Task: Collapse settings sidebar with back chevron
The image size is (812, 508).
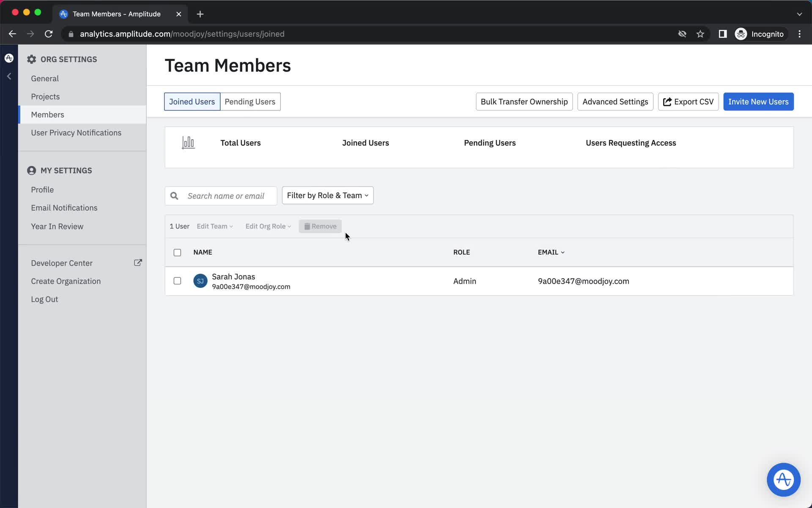Action: tap(9, 77)
